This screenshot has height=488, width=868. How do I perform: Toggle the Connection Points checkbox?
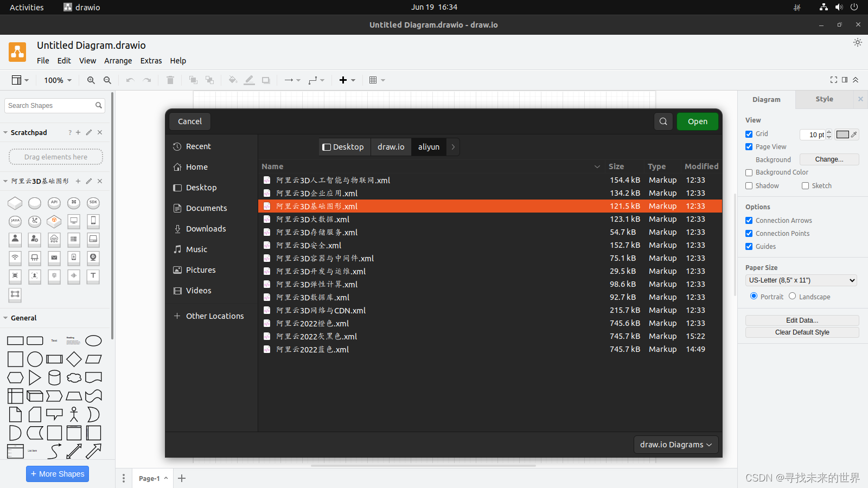(x=749, y=234)
